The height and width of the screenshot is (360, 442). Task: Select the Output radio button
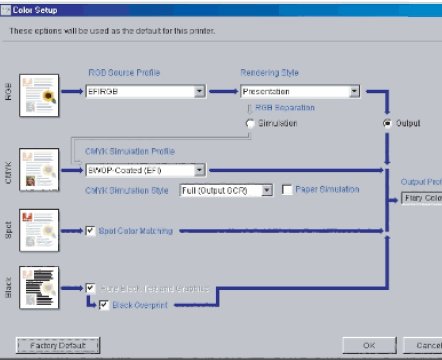(x=387, y=123)
